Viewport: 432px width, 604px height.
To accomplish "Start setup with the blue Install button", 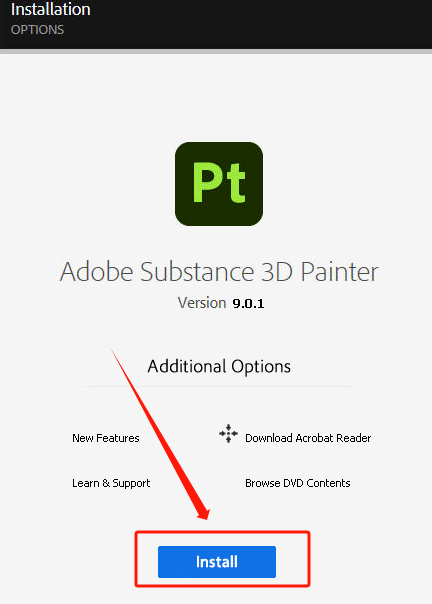I will 217,562.
